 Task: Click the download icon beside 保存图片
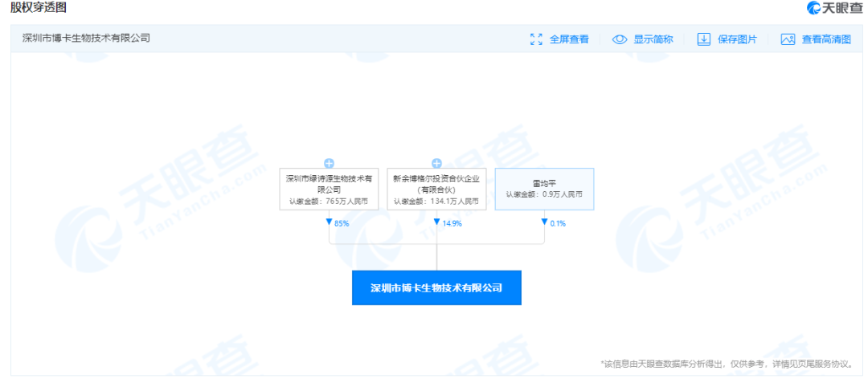703,39
